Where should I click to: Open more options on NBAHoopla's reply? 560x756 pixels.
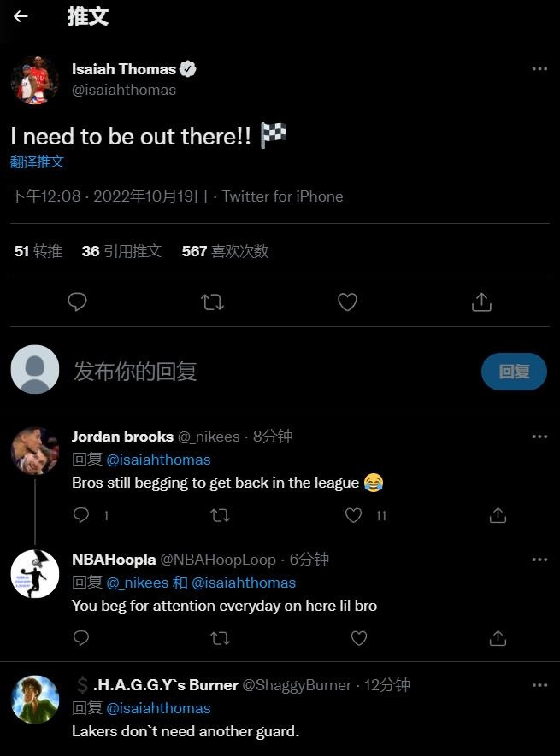539,560
